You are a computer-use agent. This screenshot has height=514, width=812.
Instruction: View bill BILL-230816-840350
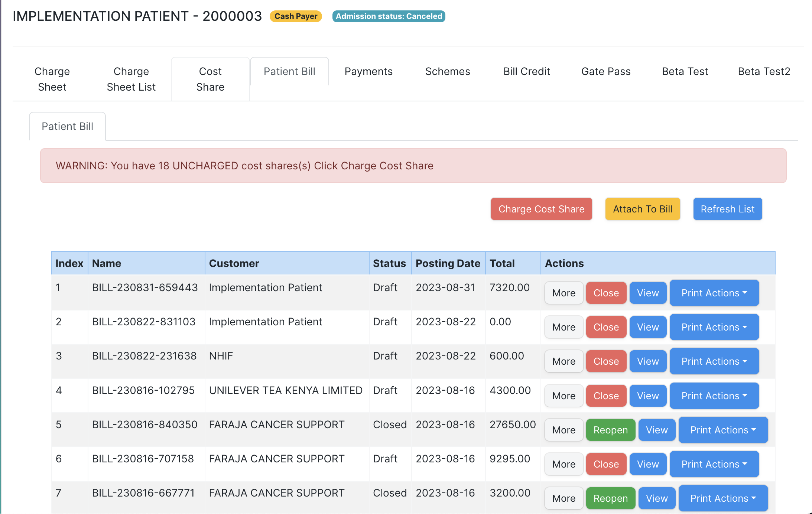[657, 430]
